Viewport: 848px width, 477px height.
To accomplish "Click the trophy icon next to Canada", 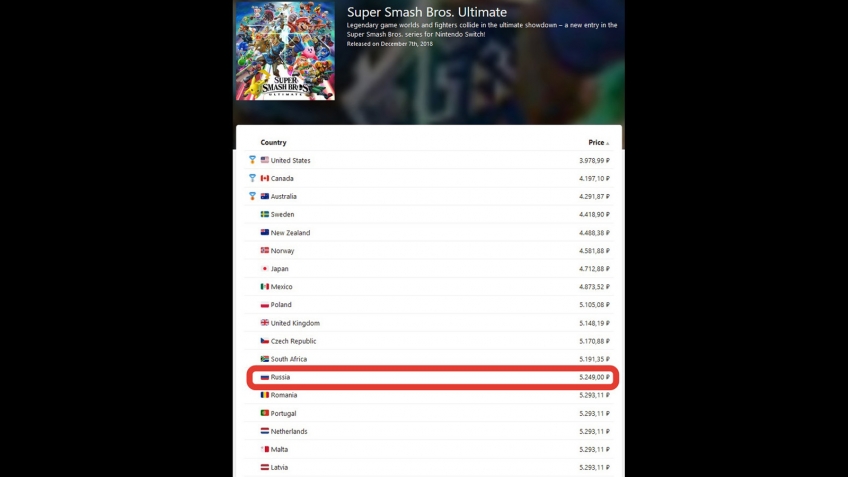I will coord(252,178).
